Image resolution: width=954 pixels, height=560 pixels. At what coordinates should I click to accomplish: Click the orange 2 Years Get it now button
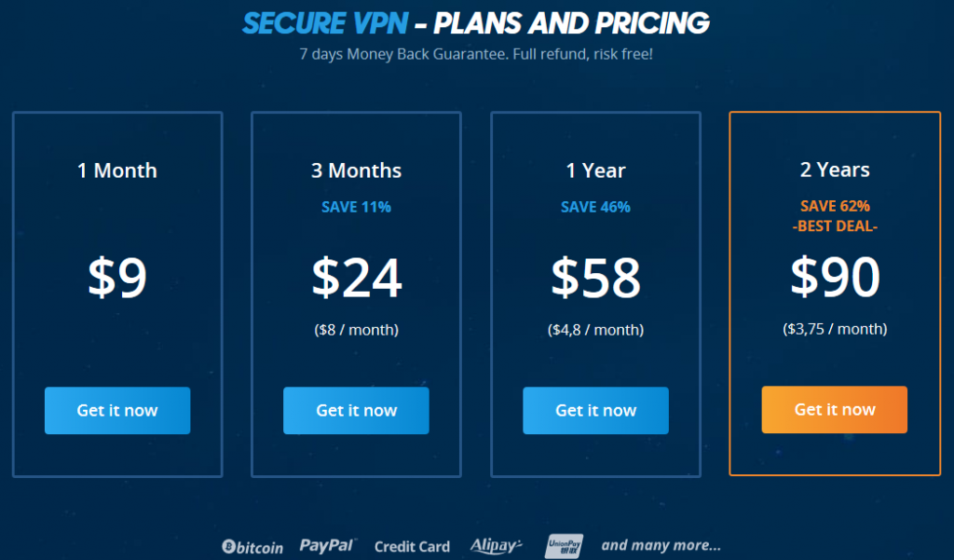click(x=834, y=410)
